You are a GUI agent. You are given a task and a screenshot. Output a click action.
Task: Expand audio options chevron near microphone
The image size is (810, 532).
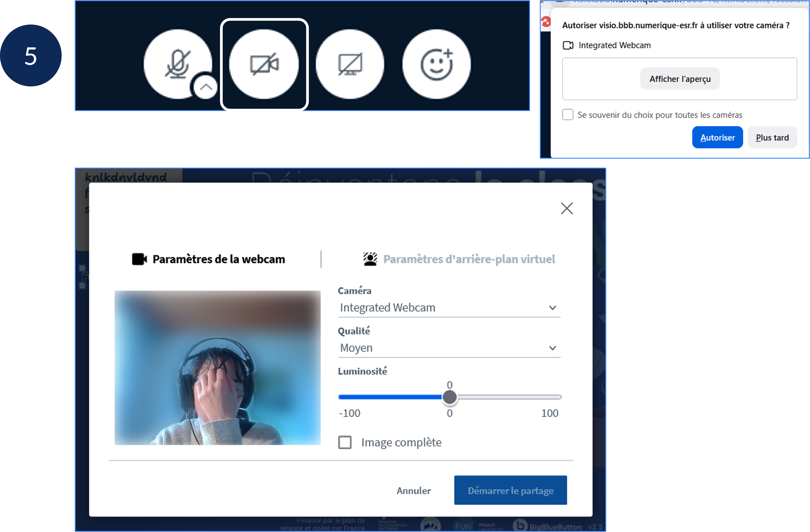tap(205, 87)
